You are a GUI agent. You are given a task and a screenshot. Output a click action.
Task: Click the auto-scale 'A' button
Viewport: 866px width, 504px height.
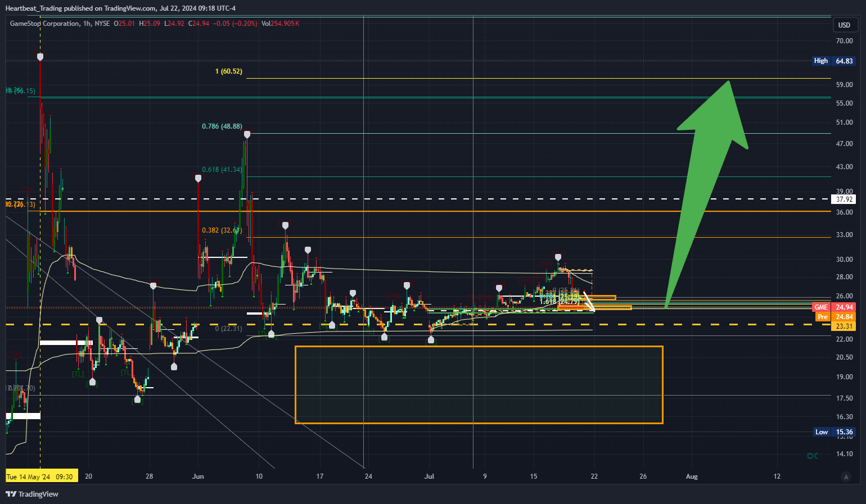(x=846, y=476)
